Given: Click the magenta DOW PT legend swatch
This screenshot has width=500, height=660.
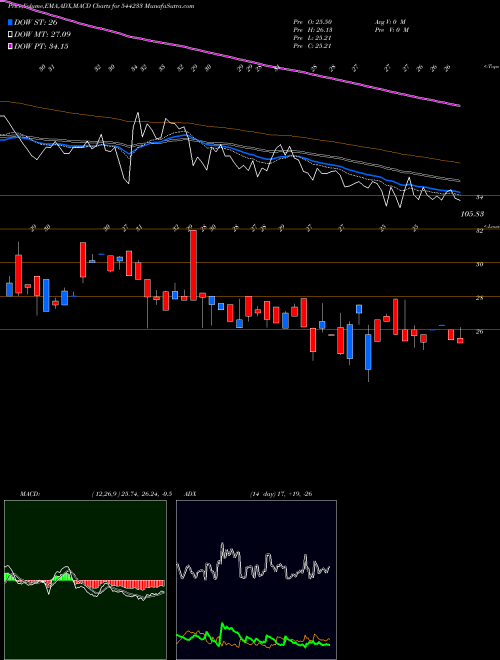Looking at the screenshot, I should point(11,46).
